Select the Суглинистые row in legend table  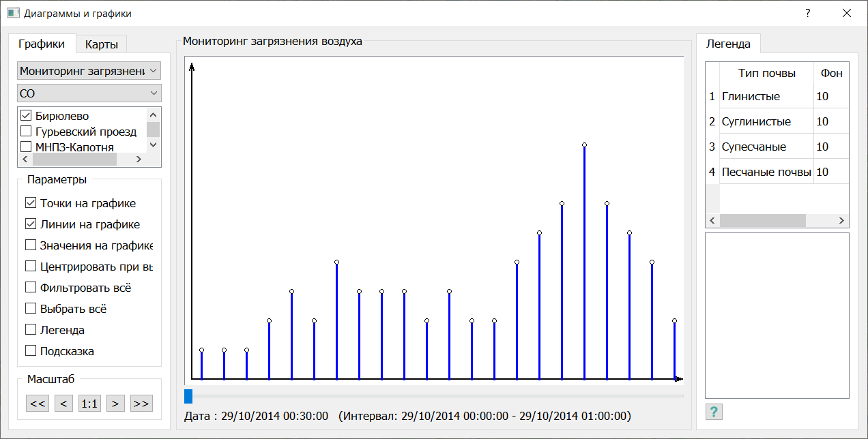click(756, 121)
